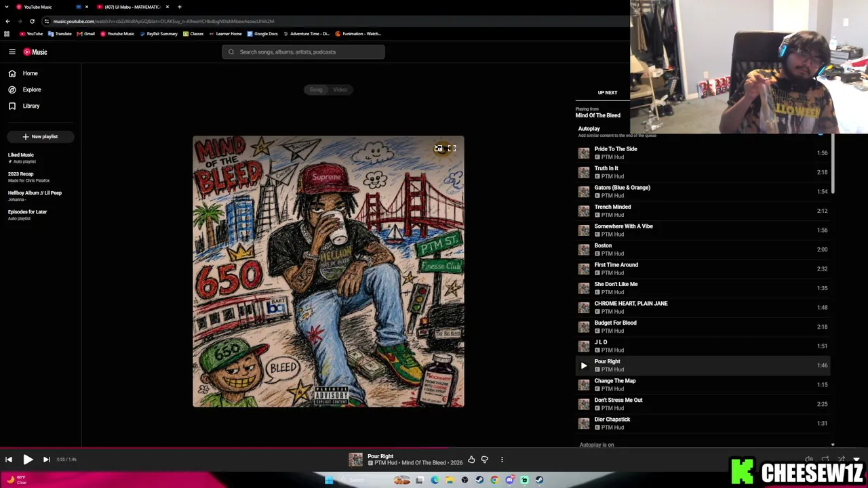Open Mind Of The Bleed queue source
This screenshot has height=488, width=868.
[597, 115]
